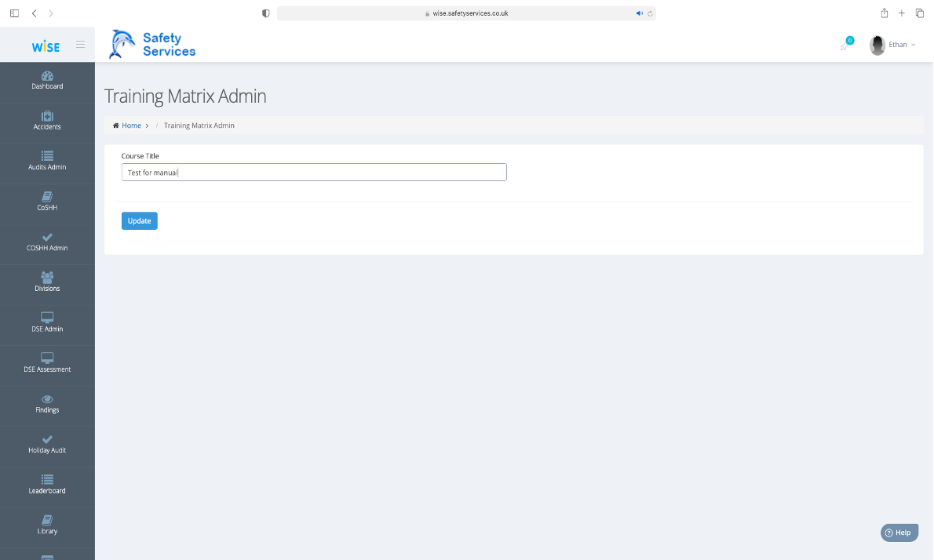Open the Leaderboard list icon
Screen dimensions: 934x560
(47, 479)
